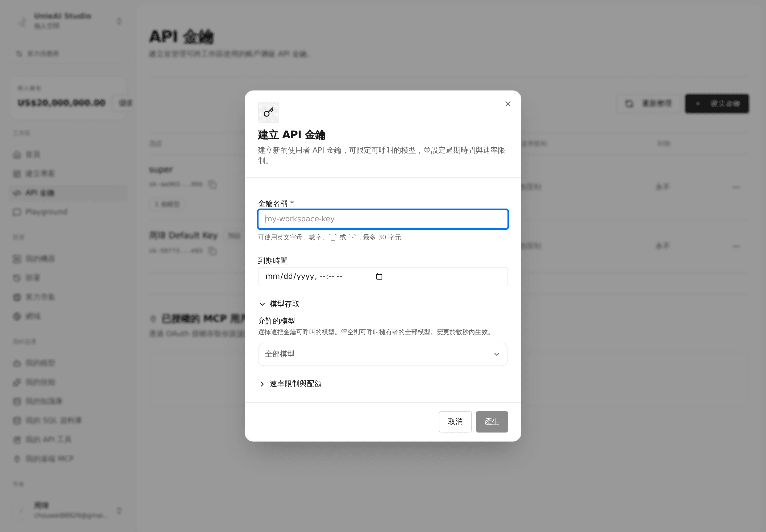Viewport: 766px width, 532px height.
Task: Click the 允許的模型 label
Action: click(276, 321)
